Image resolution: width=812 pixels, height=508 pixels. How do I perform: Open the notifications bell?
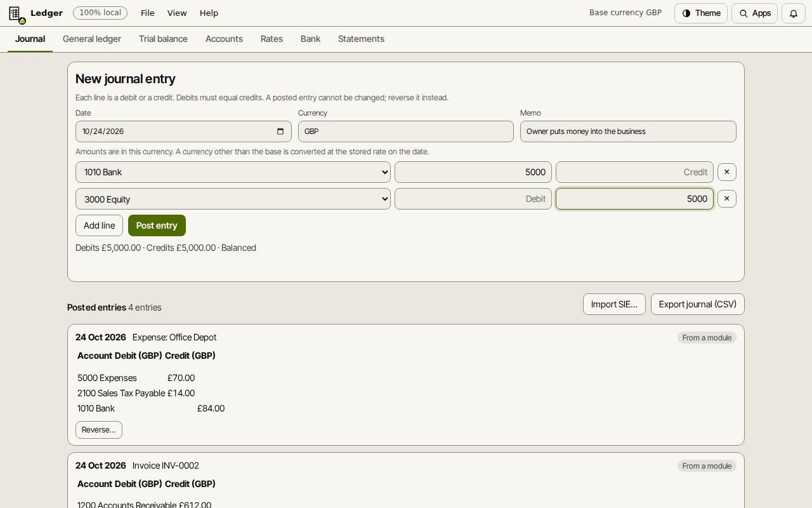click(793, 13)
